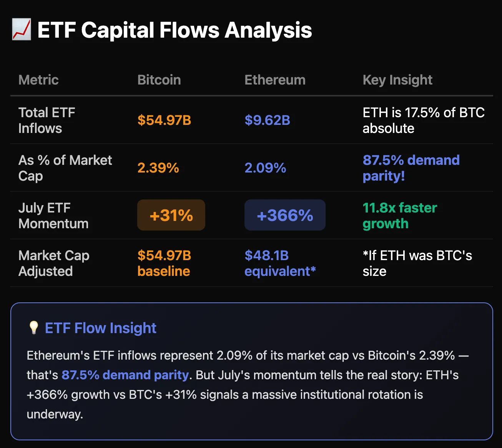Click the 11.8x faster growth text

[400, 216]
